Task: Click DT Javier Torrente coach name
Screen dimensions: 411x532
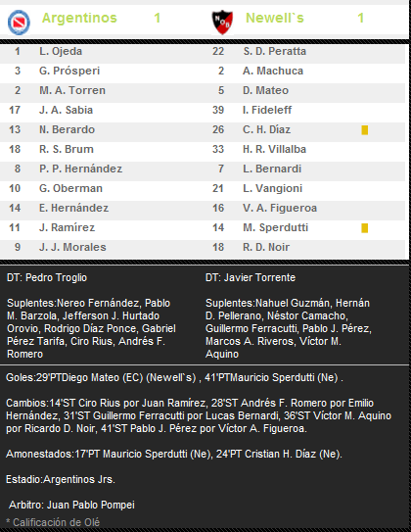Action: [251, 277]
